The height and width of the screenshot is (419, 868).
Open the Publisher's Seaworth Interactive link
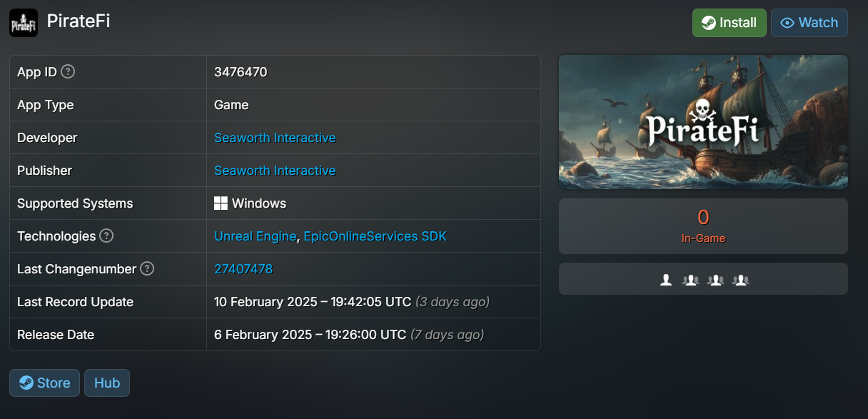[275, 171]
